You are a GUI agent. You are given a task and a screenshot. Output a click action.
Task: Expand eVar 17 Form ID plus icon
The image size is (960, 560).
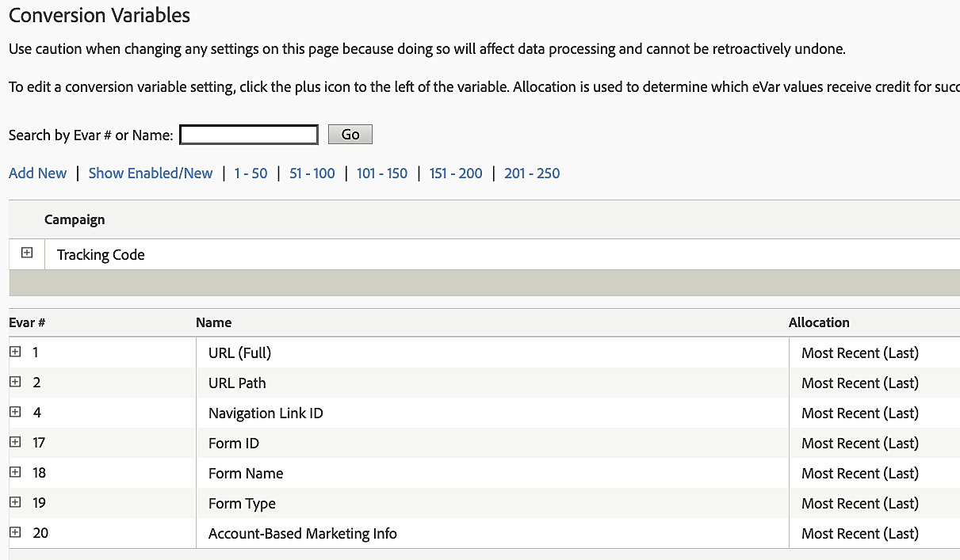point(15,442)
